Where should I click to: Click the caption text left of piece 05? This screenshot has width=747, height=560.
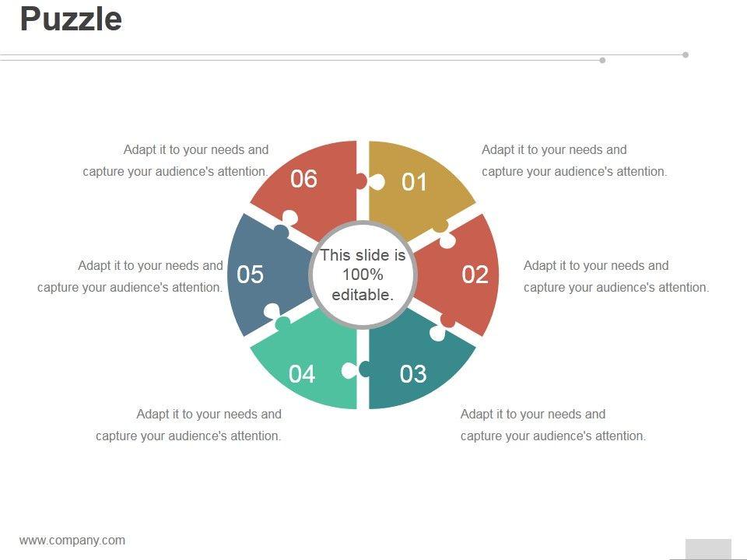pyautogui.click(x=131, y=276)
